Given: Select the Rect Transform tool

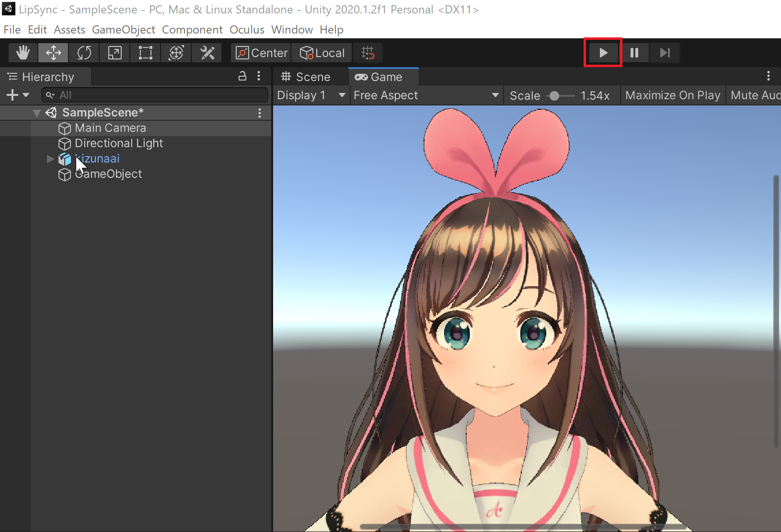Looking at the screenshot, I should click(145, 53).
